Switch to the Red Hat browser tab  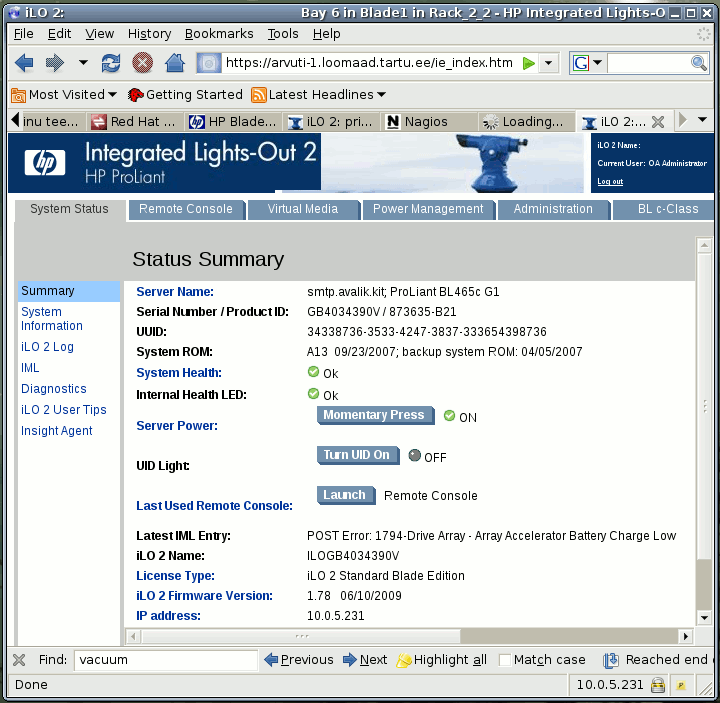click(x=135, y=122)
